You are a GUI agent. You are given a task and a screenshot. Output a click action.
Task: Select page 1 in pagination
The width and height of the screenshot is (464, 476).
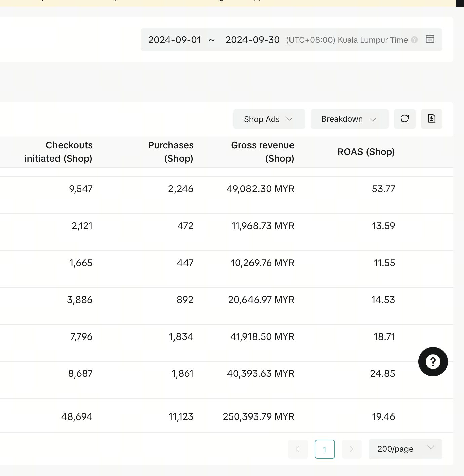(324, 449)
